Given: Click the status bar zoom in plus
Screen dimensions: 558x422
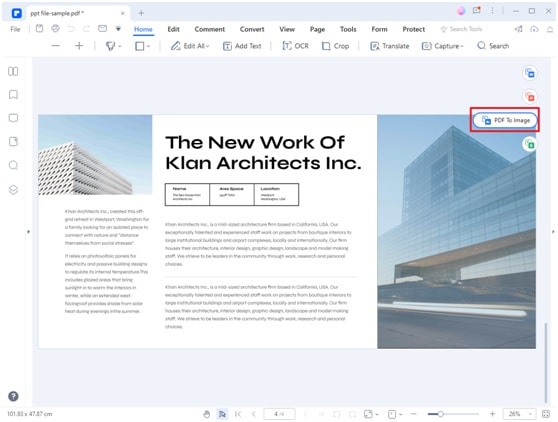Looking at the screenshot, I should [493, 414].
